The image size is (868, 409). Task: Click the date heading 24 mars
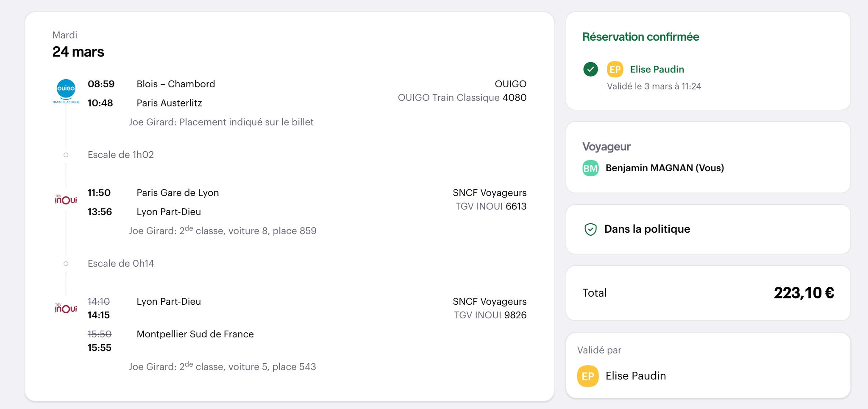pos(78,52)
